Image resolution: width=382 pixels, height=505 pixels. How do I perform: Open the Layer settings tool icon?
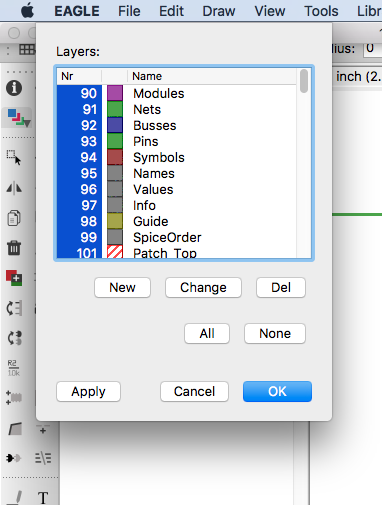tap(18, 118)
